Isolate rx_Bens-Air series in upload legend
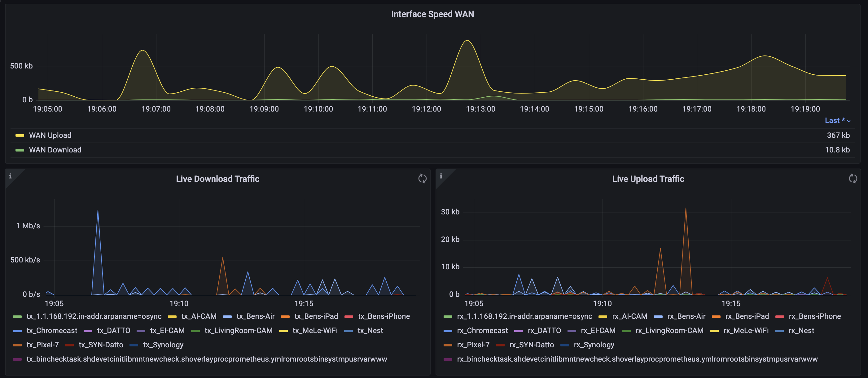Image resolution: width=868 pixels, height=378 pixels. (x=686, y=316)
